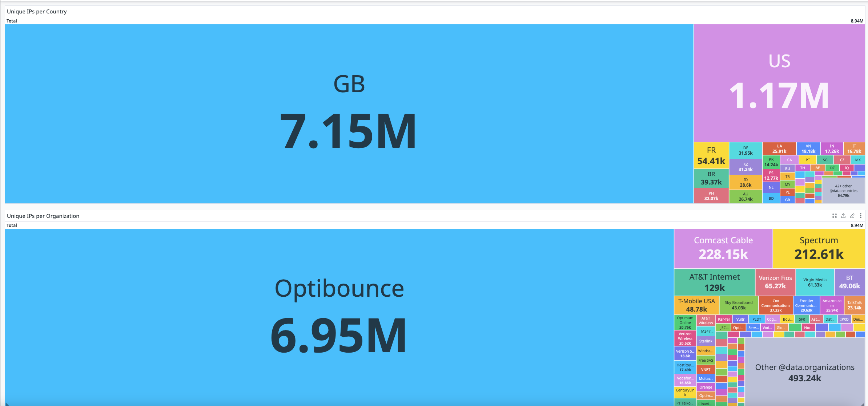868x406 pixels.
Task: Select the T-Mobile USA 48.78k tile
Action: point(696,305)
